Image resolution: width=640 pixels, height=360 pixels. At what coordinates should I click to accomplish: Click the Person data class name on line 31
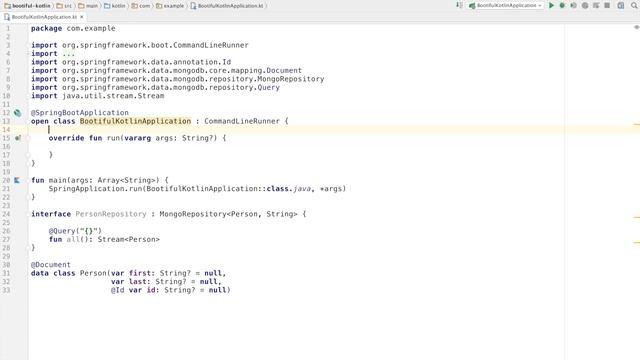(93, 273)
